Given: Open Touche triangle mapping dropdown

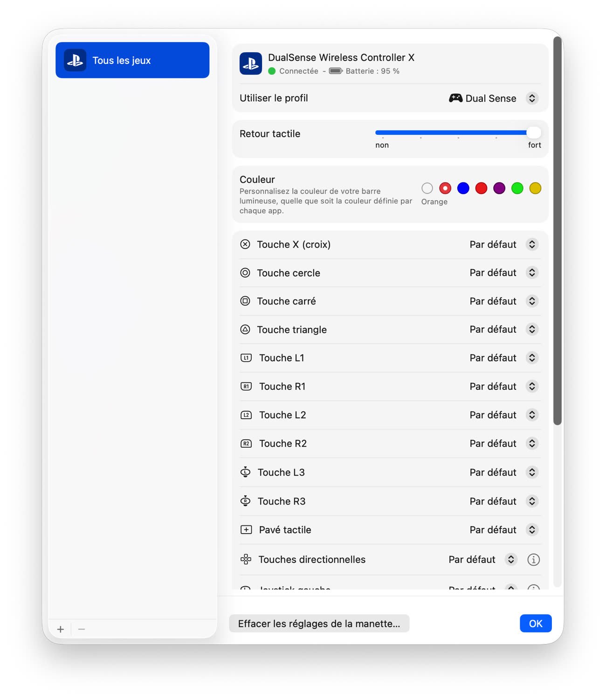Looking at the screenshot, I should (x=532, y=329).
